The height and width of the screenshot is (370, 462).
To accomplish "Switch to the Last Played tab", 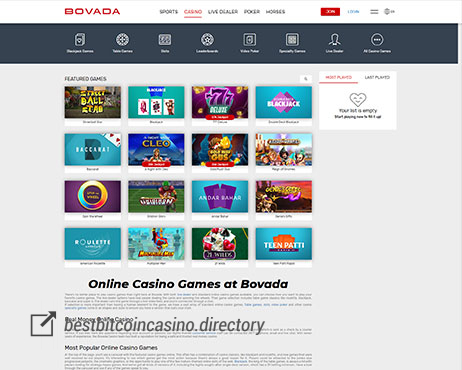I will [x=377, y=77].
